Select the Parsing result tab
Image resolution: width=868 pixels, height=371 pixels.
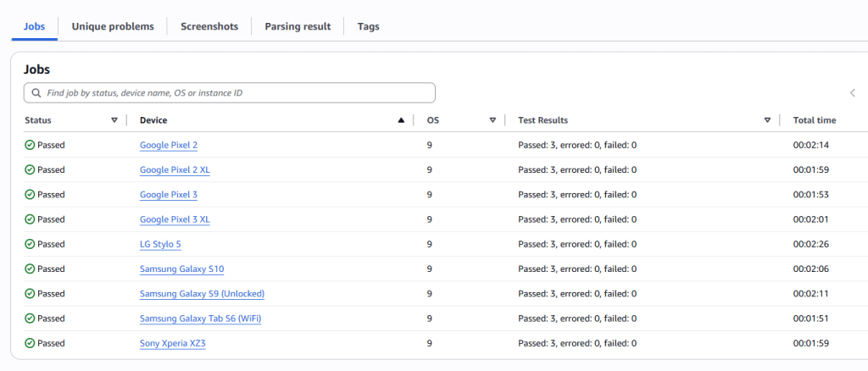[x=298, y=26]
